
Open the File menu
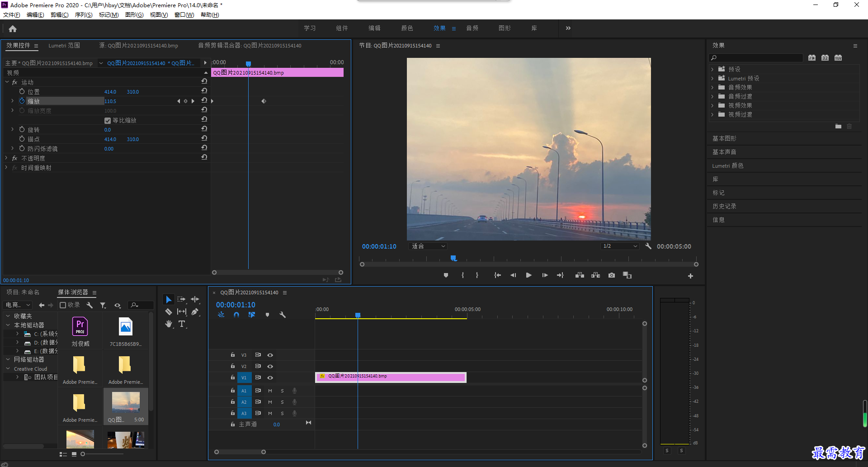(x=12, y=15)
